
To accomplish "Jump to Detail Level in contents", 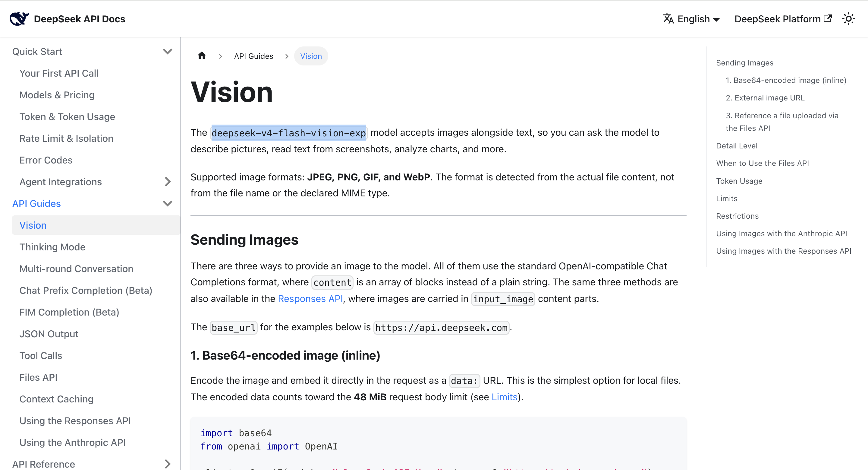I will point(737,146).
